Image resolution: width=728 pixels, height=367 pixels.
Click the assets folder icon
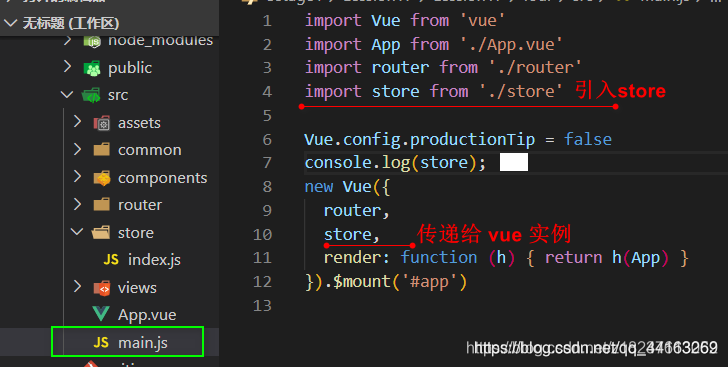click(x=102, y=123)
